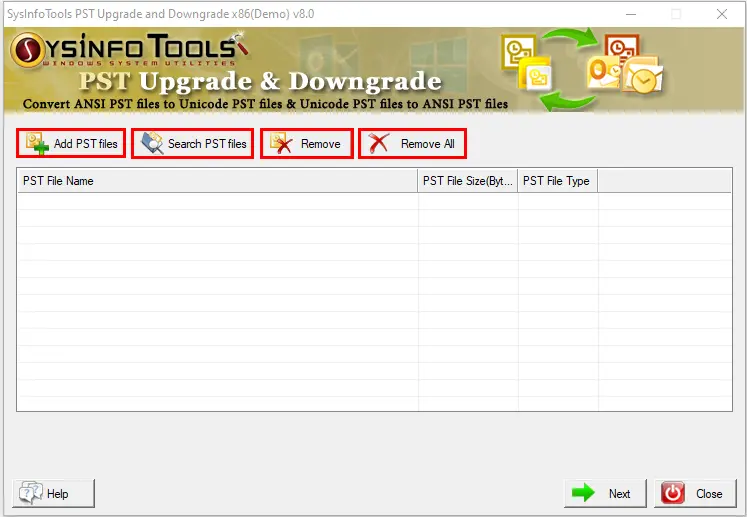Close the application window via title bar X

(x=722, y=14)
